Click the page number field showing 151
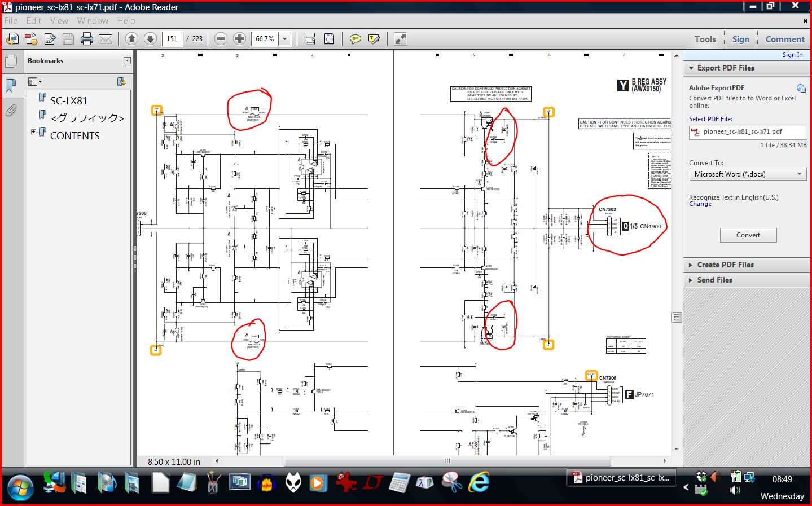 pyautogui.click(x=172, y=39)
